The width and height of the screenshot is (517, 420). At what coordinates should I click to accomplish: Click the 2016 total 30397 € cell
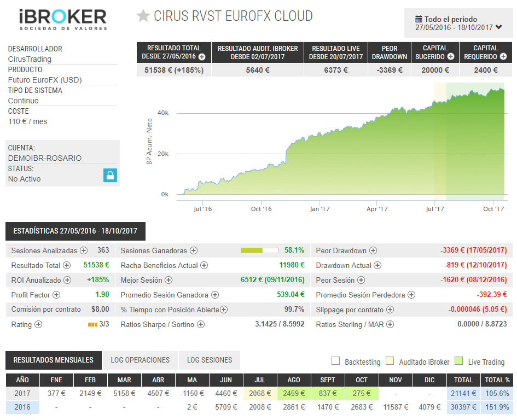(463, 407)
